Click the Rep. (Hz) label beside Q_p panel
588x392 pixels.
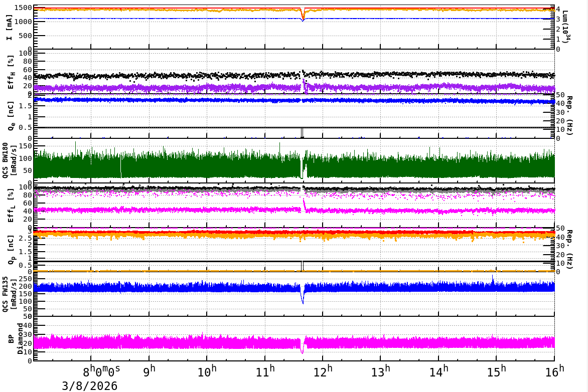[569, 249]
